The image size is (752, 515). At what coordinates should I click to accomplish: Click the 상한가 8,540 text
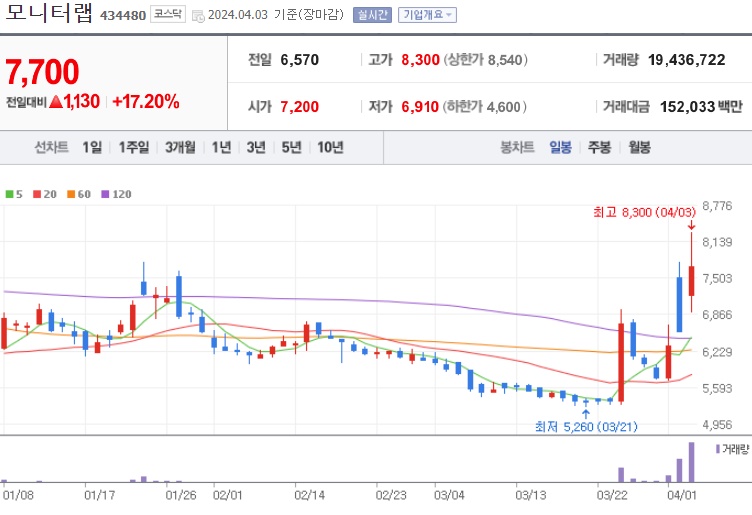pos(485,60)
